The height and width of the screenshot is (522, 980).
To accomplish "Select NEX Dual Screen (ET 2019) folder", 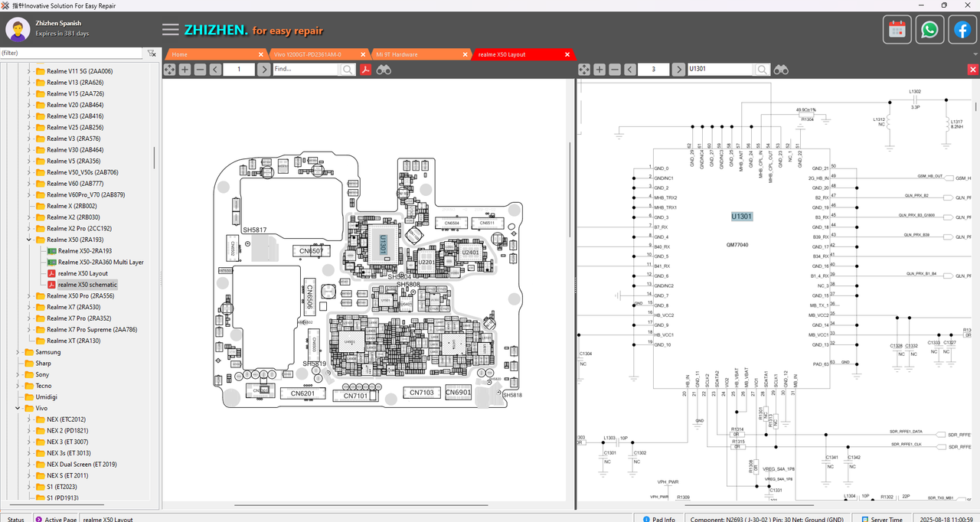I will coord(81,464).
